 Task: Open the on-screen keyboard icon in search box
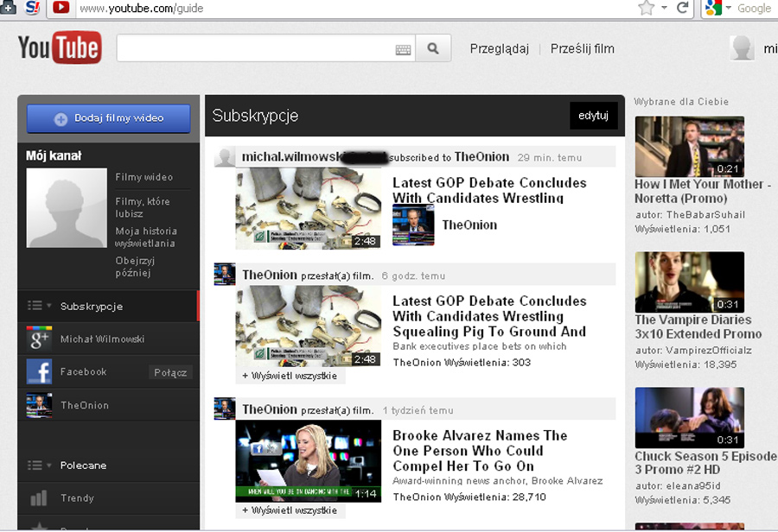pos(403,50)
